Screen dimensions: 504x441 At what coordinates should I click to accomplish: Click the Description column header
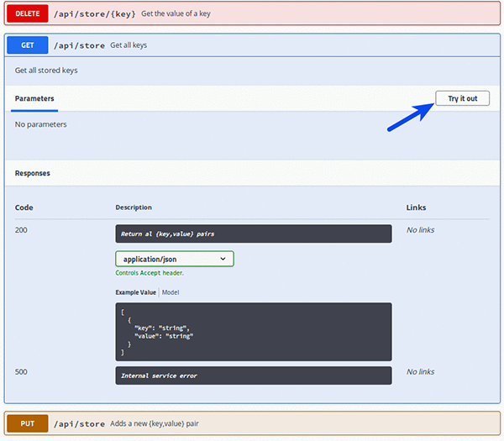point(134,207)
